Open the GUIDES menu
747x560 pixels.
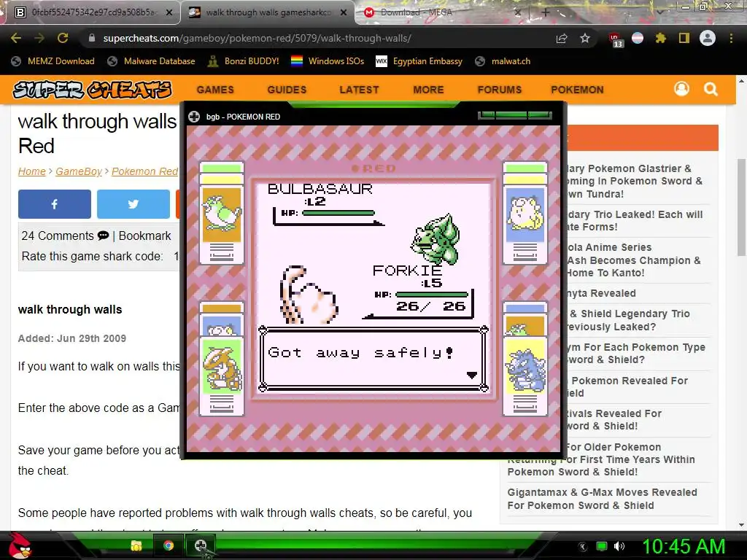[x=287, y=90]
